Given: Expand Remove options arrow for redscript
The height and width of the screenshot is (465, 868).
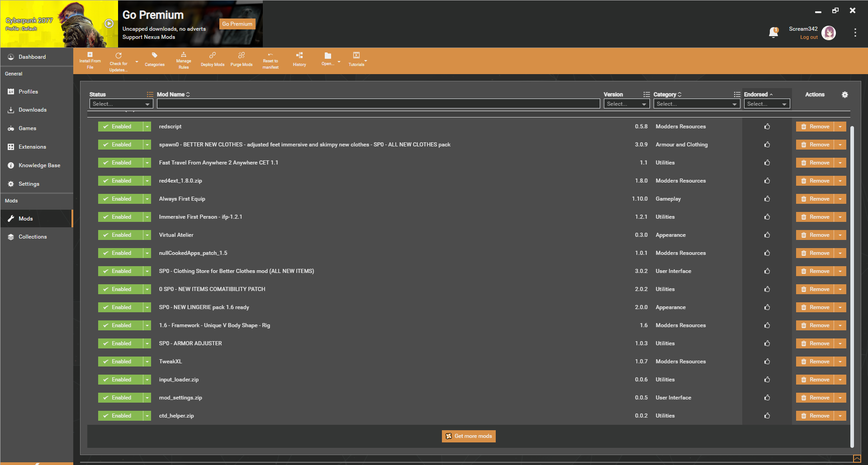Looking at the screenshot, I should click(840, 127).
